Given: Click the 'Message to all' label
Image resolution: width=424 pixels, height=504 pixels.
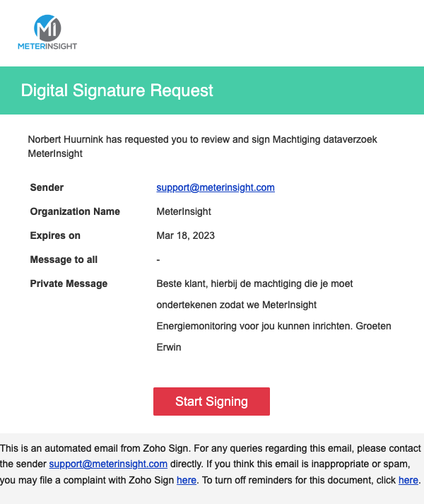Looking at the screenshot, I should click(64, 259).
